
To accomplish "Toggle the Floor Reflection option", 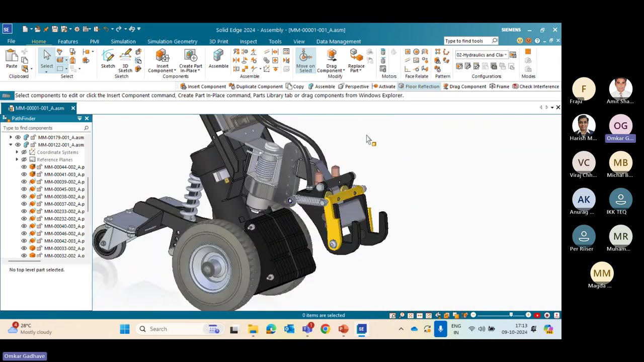I will point(419,86).
